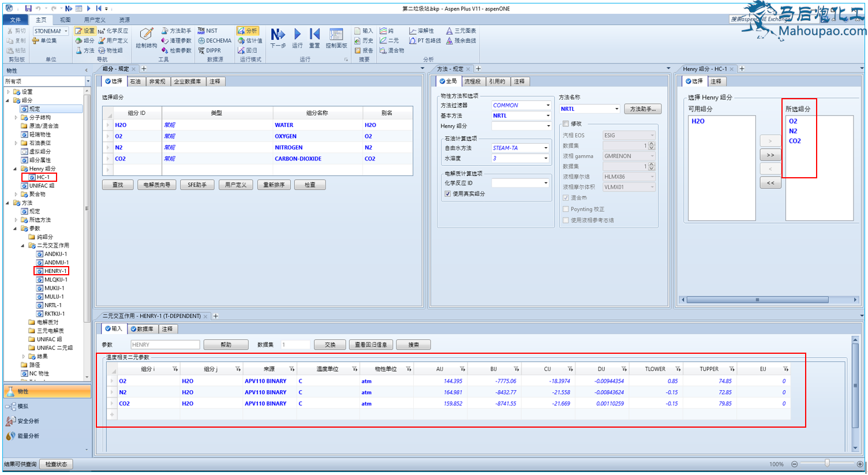Open the 方法助手 icon in ribbon tools

177,31
